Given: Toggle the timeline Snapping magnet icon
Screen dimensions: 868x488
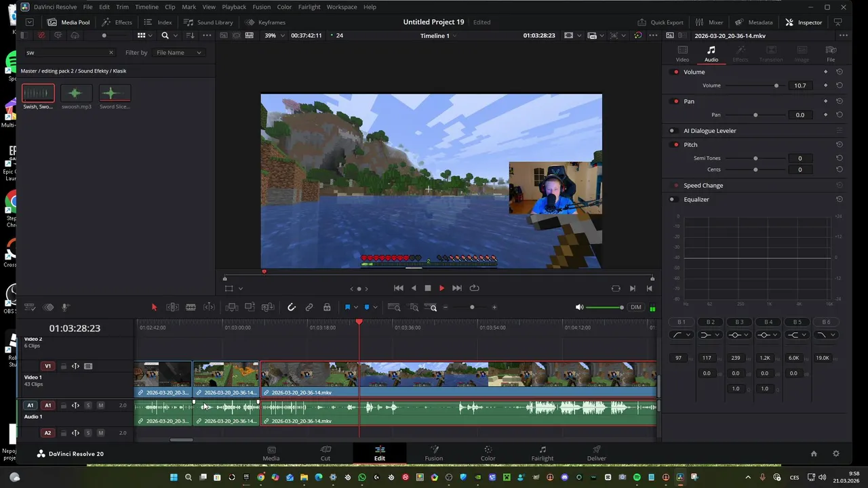Looking at the screenshot, I should (x=292, y=307).
